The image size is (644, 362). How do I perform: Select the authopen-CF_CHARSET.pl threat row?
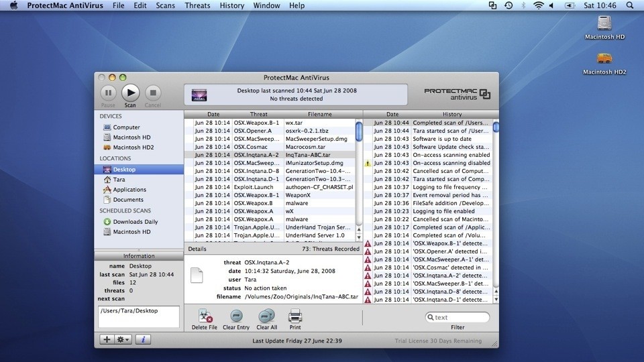(270, 187)
